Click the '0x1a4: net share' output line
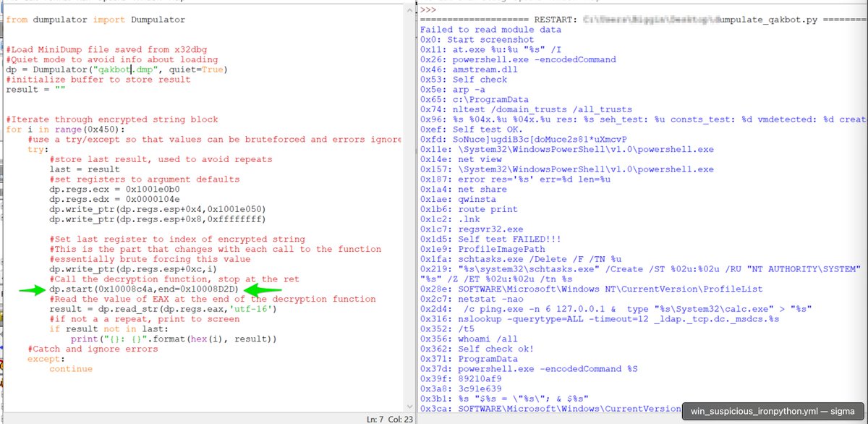The width and height of the screenshot is (868, 424). [x=464, y=189]
